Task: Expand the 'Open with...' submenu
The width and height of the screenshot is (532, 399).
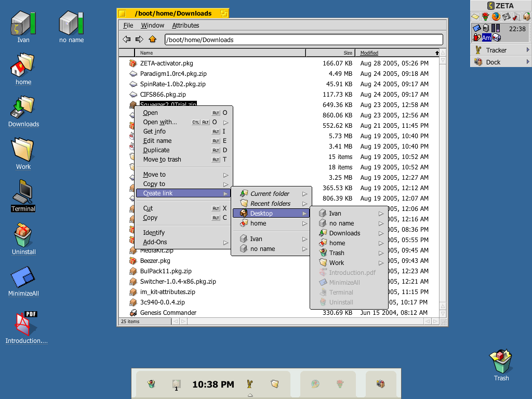Action: [x=226, y=123]
